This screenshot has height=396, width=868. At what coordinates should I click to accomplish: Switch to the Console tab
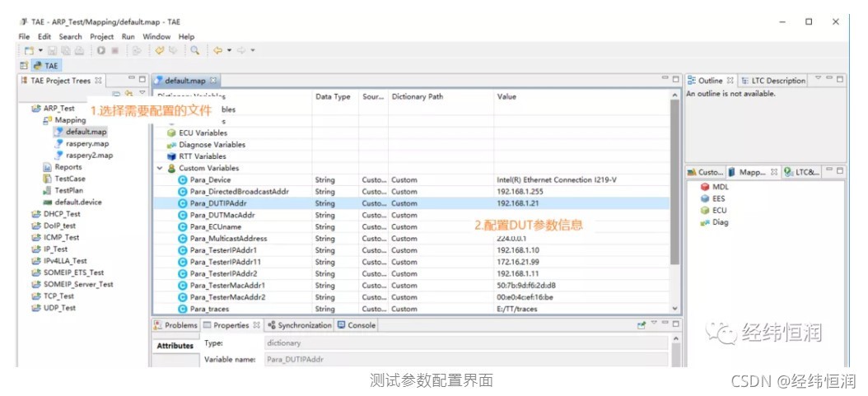[x=357, y=325]
